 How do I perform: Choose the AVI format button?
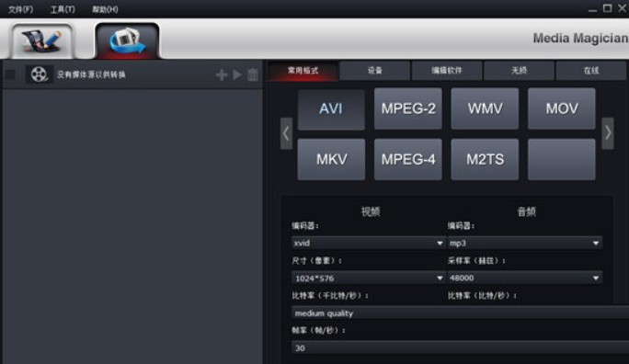pos(331,109)
